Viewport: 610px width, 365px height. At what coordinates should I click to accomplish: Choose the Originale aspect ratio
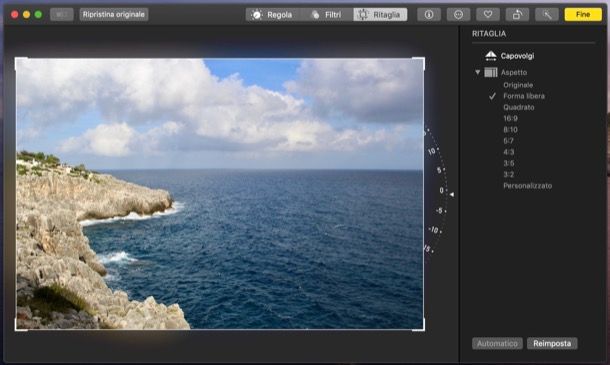[x=518, y=85]
